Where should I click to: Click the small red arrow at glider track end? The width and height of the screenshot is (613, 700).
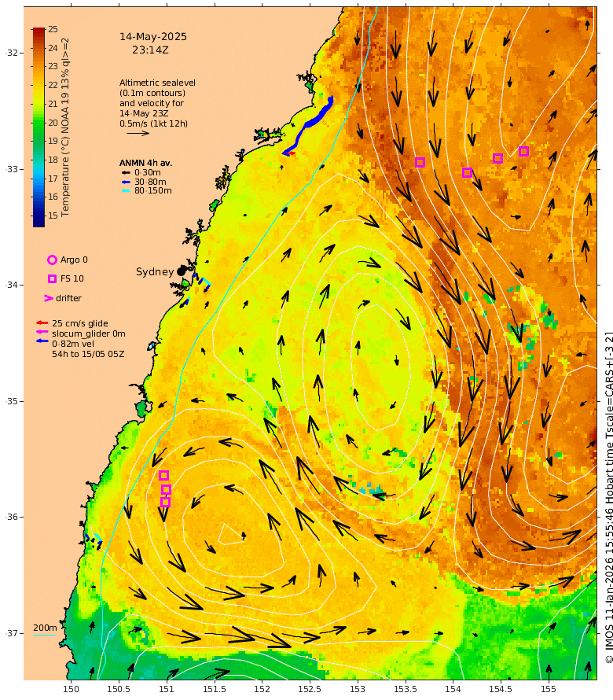(x=291, y=153)
